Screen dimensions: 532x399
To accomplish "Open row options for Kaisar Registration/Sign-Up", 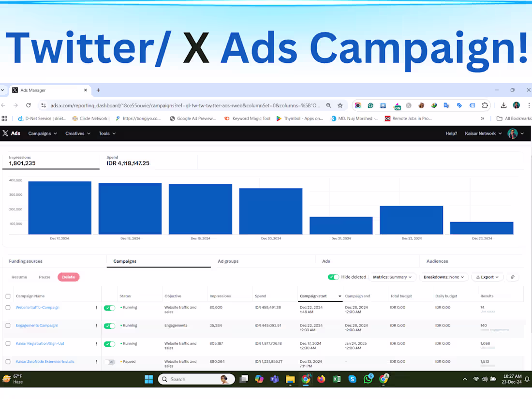I will coord(96,344).
